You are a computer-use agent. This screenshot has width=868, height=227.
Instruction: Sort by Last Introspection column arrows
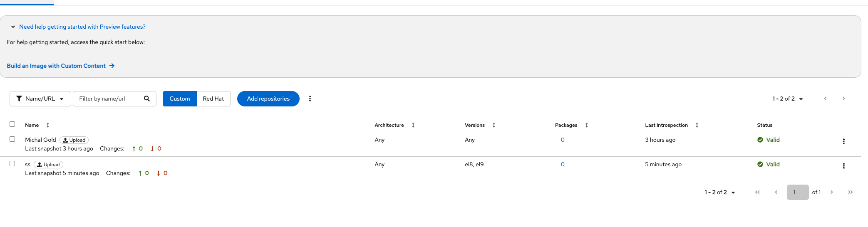[697, 125]
